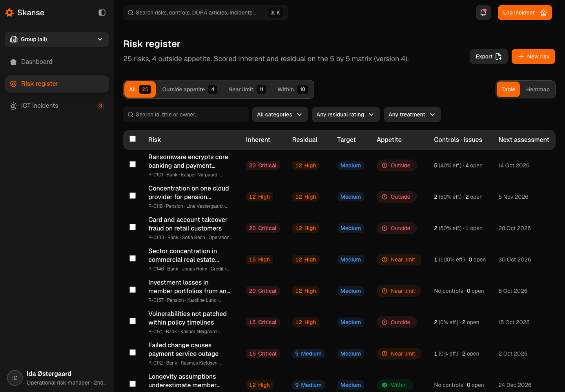Collapse the sidebar panel toggle icon
Image resolution: width=565 pixels, height=392 pixels.
(x=102, y=13)
